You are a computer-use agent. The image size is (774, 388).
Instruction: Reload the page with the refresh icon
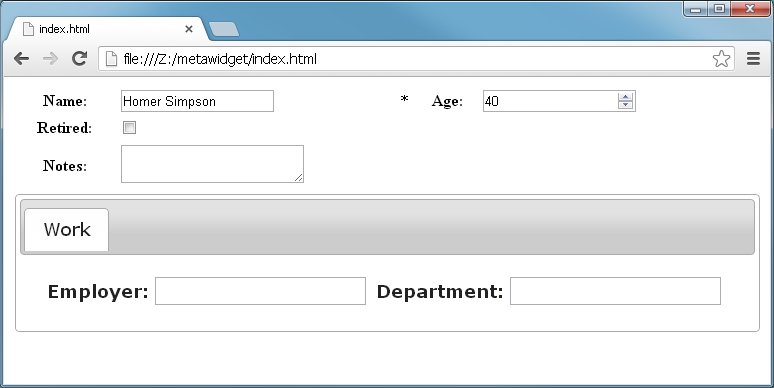(x=79, y=58)
